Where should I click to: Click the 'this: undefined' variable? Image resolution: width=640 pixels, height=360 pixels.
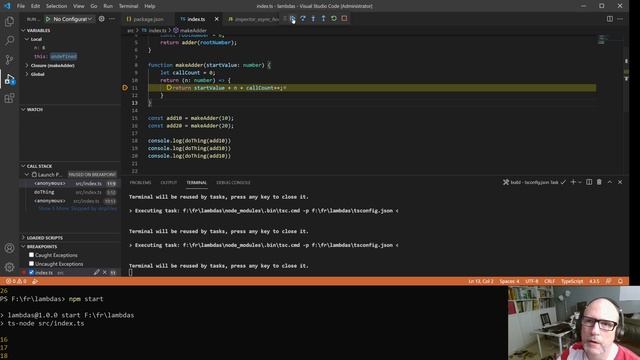click(56, 56)
